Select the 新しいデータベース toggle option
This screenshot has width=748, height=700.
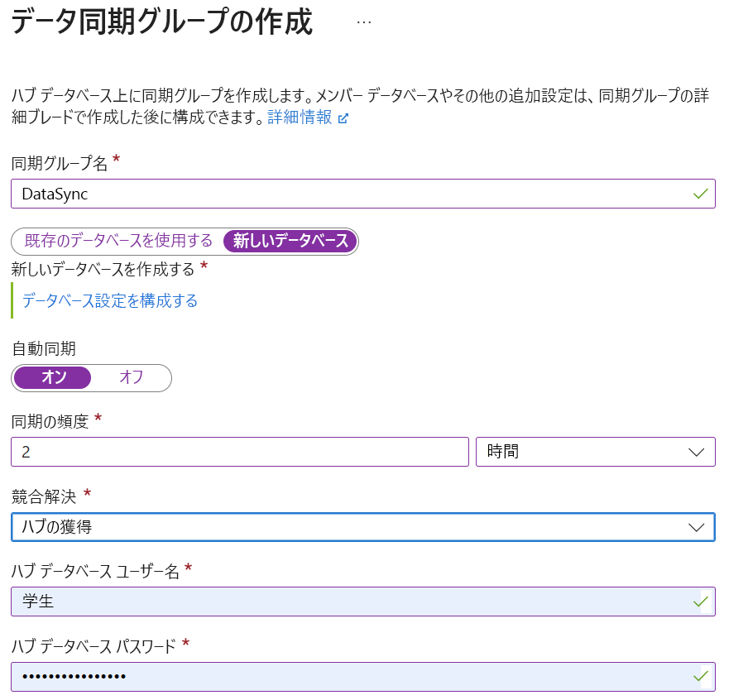click(x=288, y=242)
